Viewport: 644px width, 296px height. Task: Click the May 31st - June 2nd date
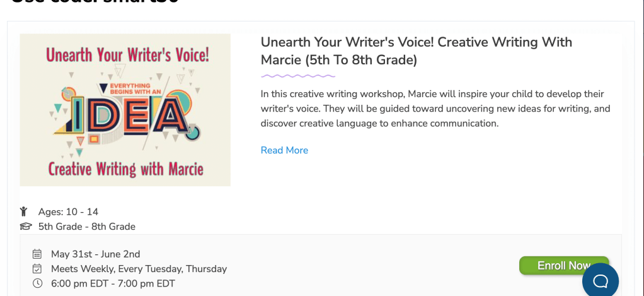click(x=95, y=254)
